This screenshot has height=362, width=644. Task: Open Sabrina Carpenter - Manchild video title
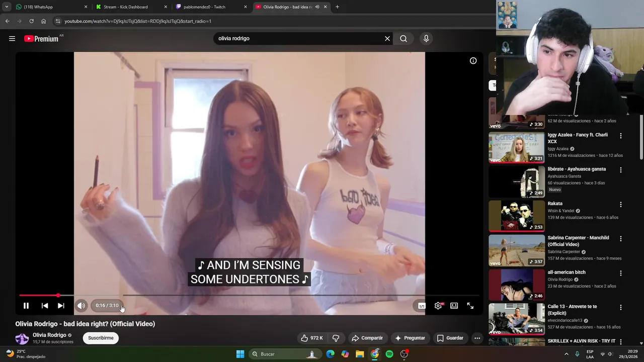tap(578, 241)
